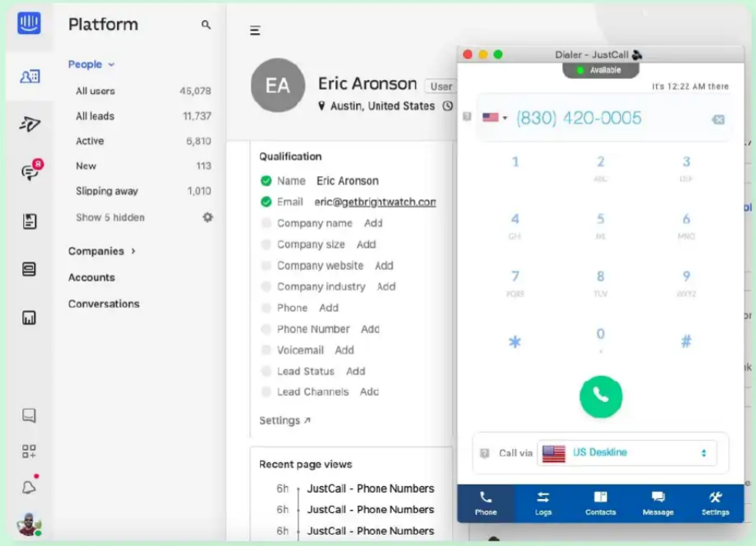Click the help icon beside country flag
Screen dimensions: 756x546
point(467,117)
